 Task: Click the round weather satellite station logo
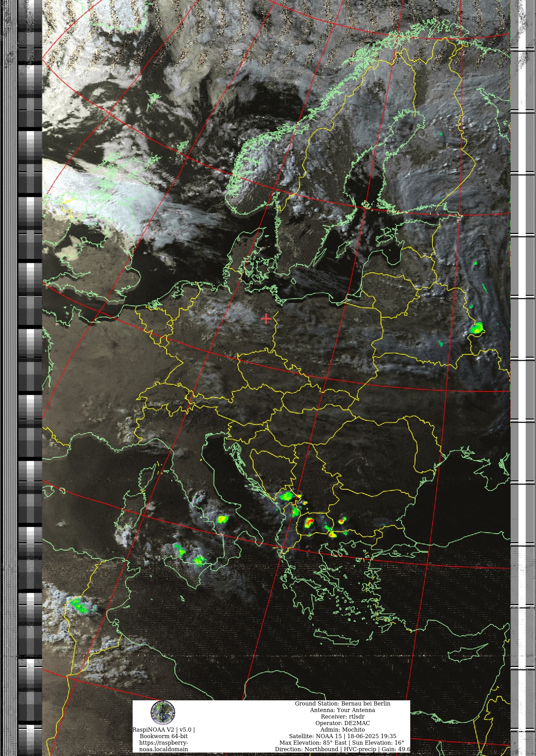click(163, 713)
